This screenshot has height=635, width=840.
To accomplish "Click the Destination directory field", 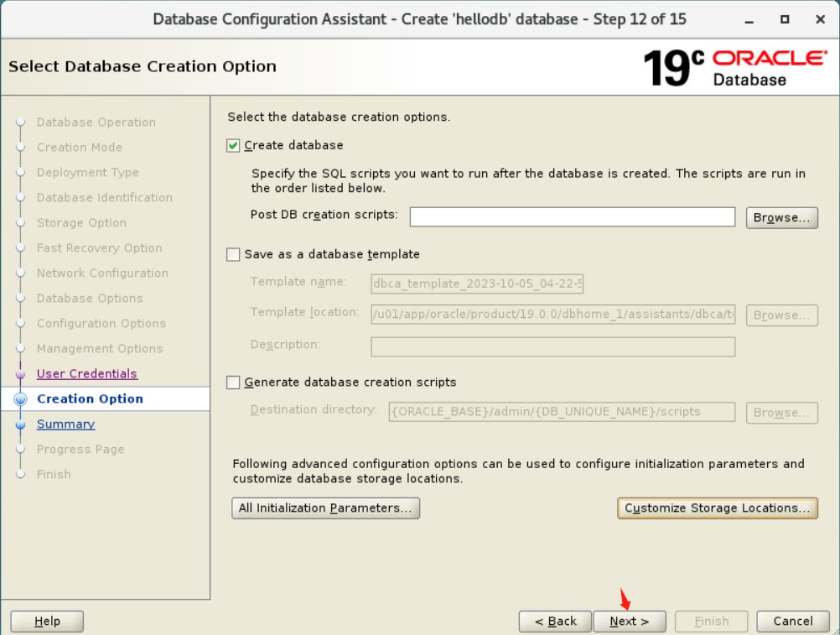I will point(562,412).
